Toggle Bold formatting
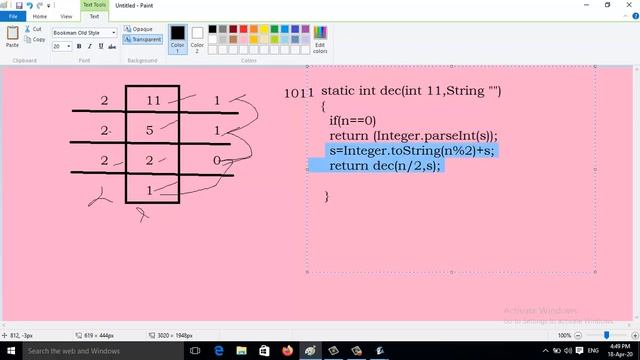 coord(79,47)
